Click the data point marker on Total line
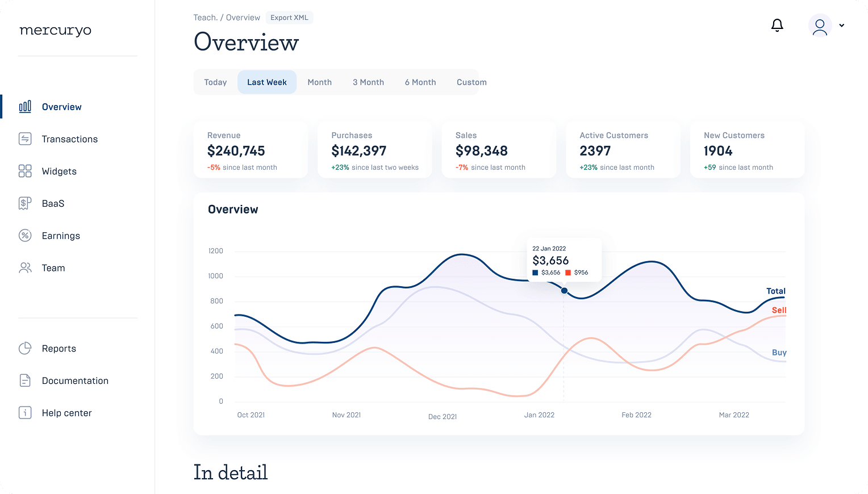 point(564,291)
